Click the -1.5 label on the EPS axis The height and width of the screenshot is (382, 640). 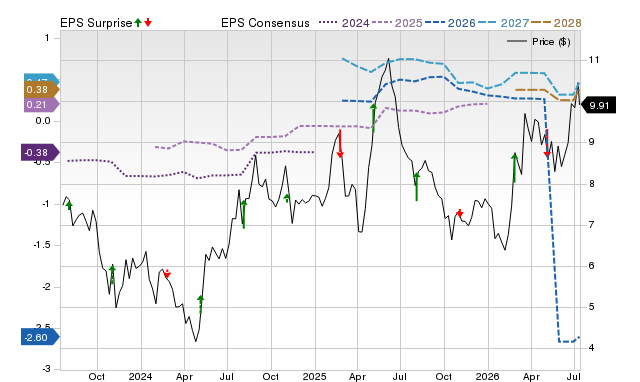pos(41,245)
